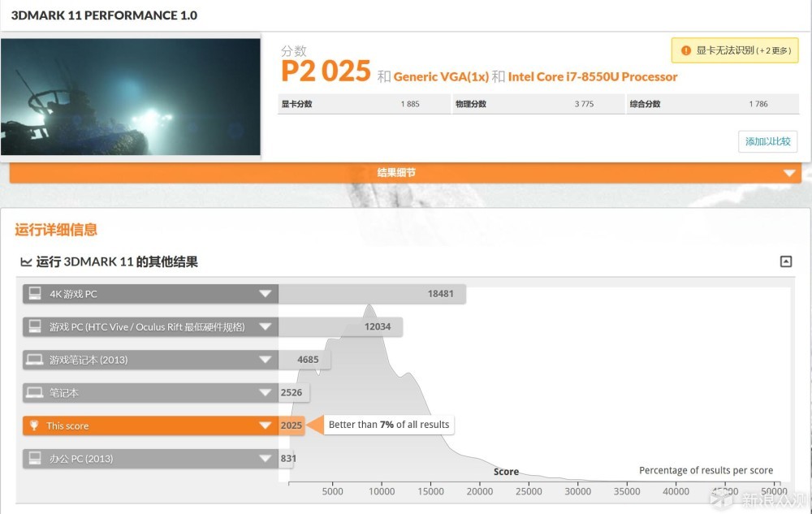Image resolution: width=812 pixels, height=514 pixels.
Task: Click the 18481 score value
Action: 440,293
